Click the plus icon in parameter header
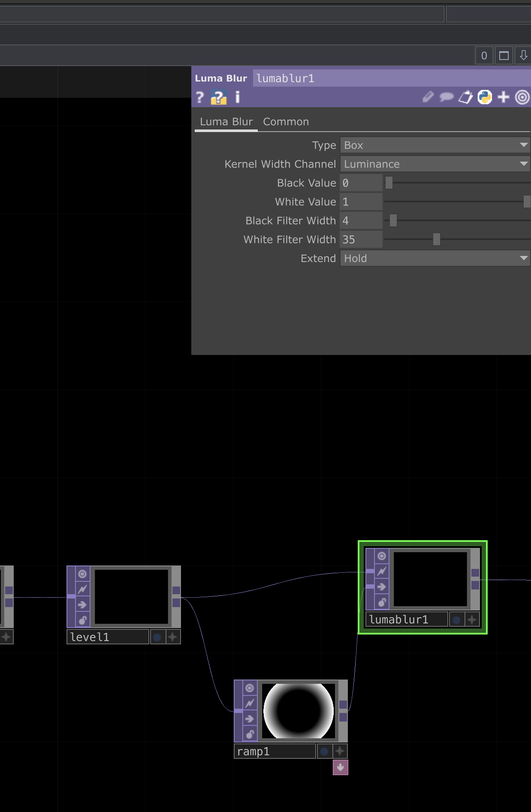This screenshot has width=531, height=812. 503,97
